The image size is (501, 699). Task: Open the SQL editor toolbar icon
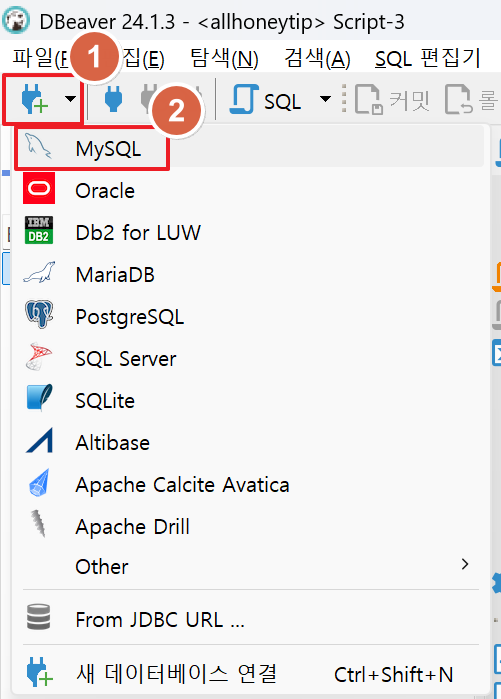243,99
